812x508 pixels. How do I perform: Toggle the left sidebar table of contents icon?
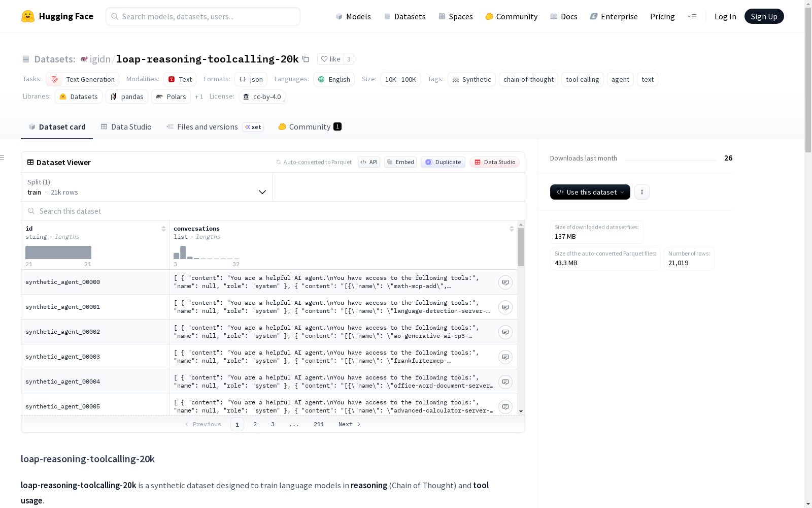pos(3,157)
